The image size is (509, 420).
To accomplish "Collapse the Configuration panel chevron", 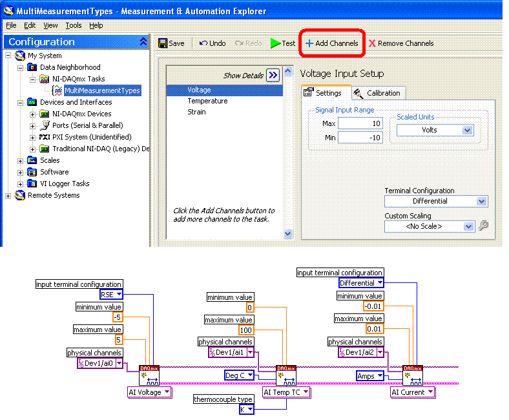I will (143, 41).
